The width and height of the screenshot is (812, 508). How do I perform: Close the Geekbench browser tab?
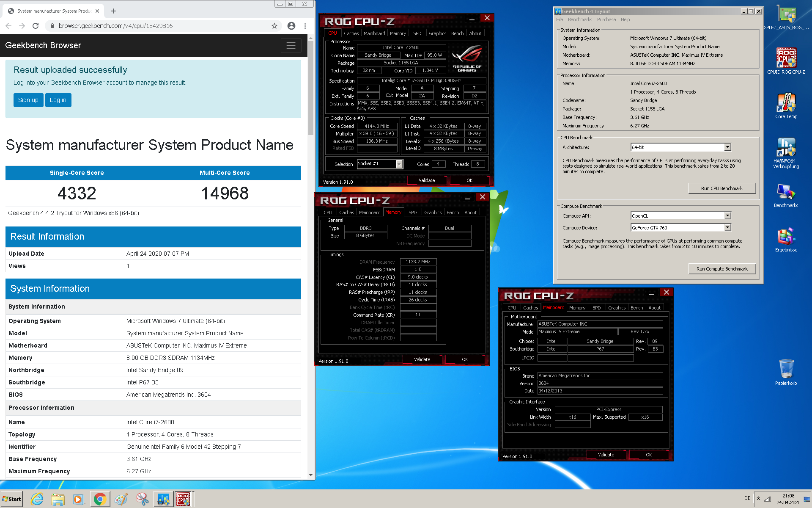[97, 11]
